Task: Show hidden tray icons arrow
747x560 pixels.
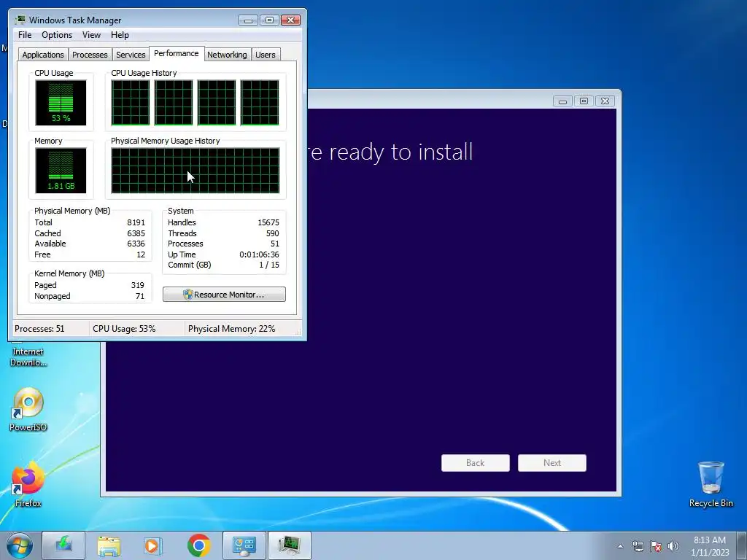Action: coord(620,546)
